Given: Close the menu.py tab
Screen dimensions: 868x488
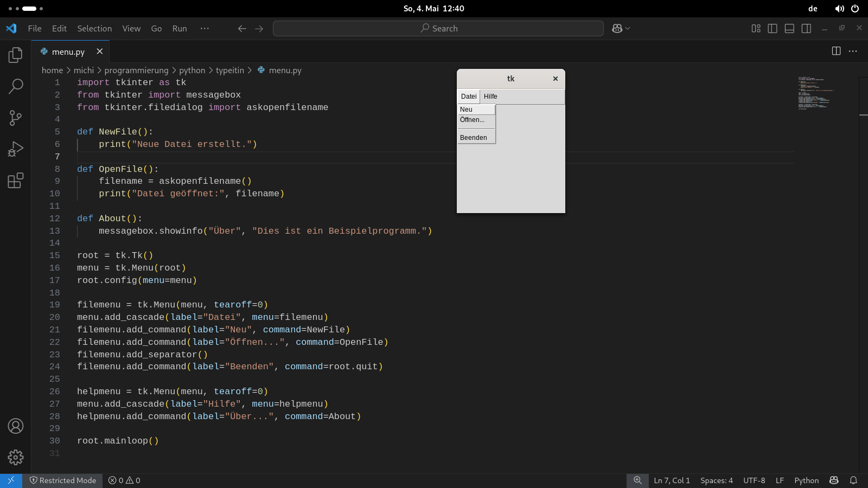Looking at the screenshot, I should point(100,52).
